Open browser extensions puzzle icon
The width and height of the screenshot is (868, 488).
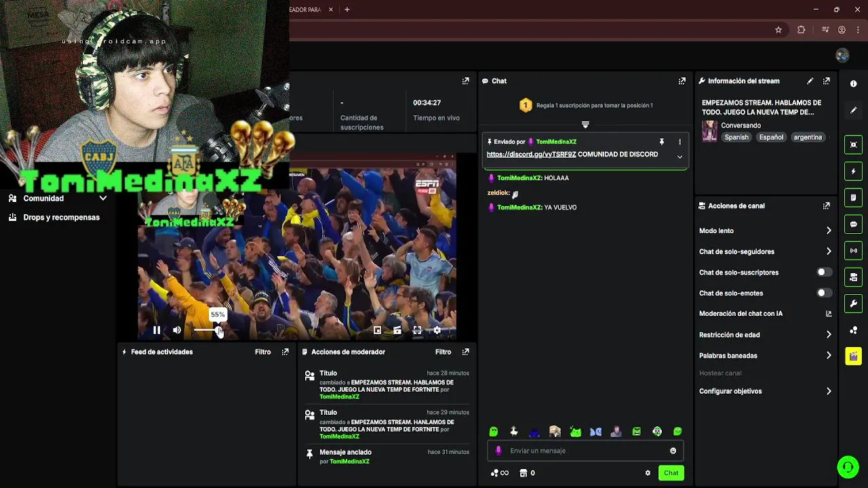pos(801,30)
